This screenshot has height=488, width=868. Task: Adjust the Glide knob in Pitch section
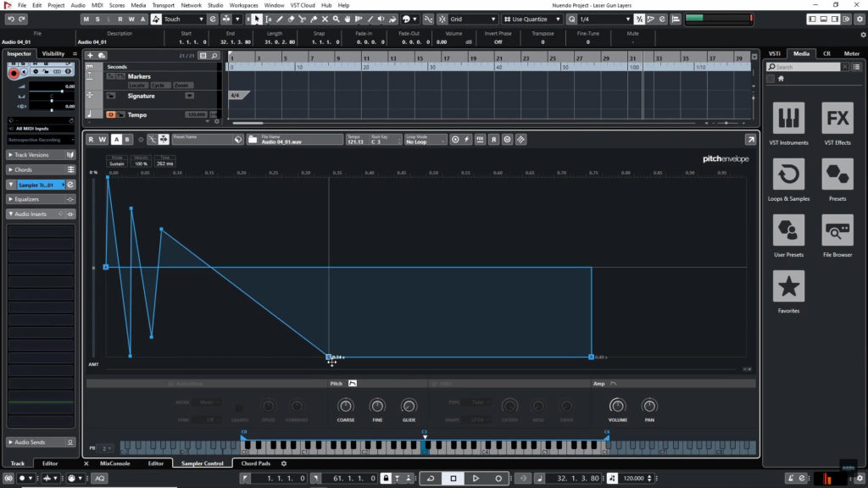point(409,406)
